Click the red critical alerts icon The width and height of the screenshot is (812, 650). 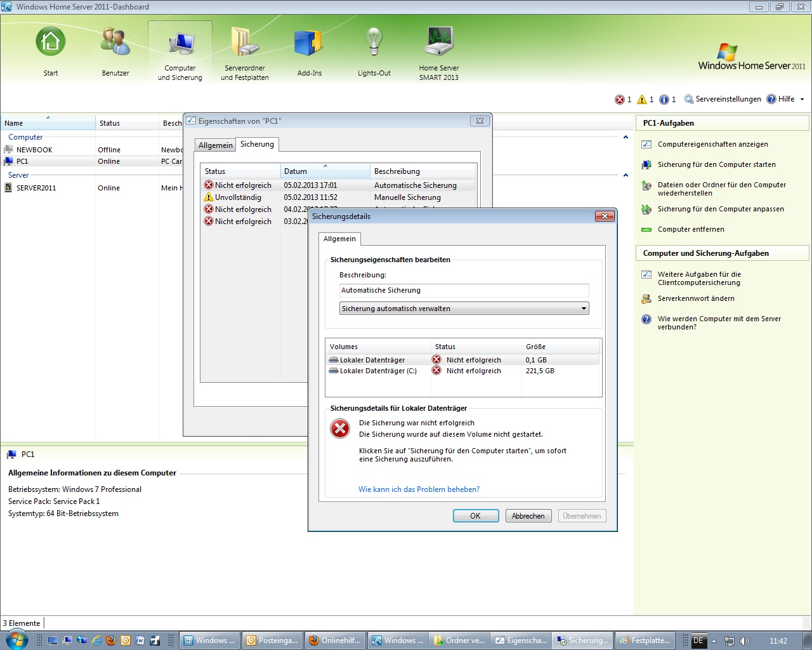[x=620, y=99]
